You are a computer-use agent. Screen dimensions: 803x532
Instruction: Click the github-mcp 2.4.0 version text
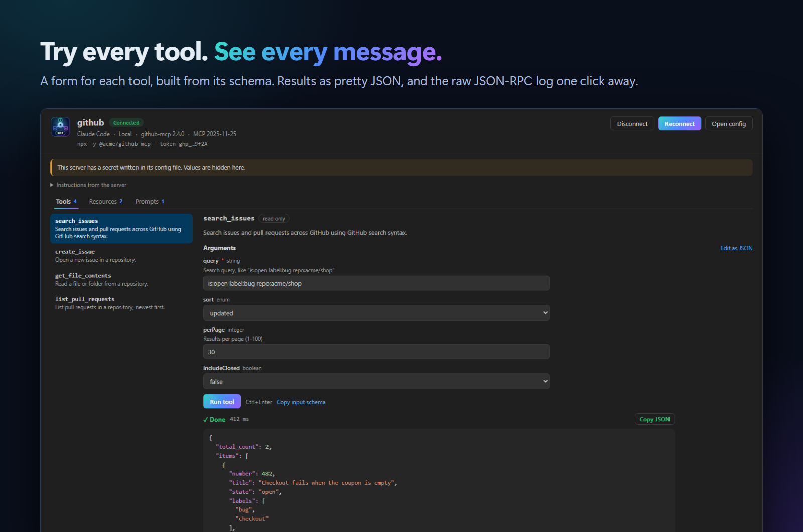pyautogui.click(x=163, y=134)
